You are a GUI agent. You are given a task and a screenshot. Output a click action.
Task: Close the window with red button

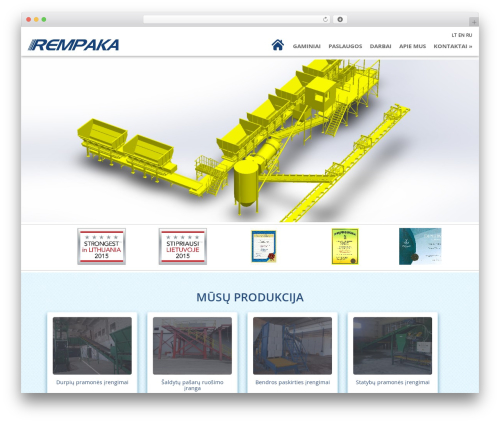(x=29, y=20)
